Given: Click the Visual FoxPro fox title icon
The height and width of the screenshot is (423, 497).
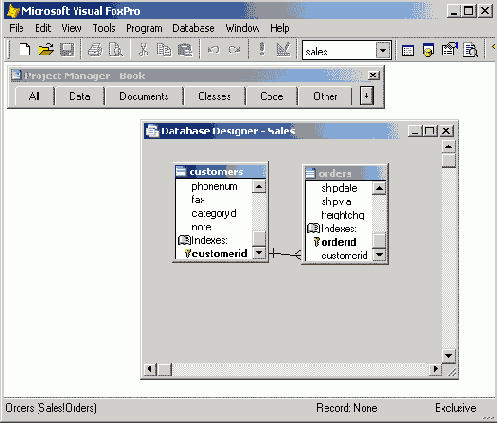Looking at the screenshot, I should [x=13, y=11].
